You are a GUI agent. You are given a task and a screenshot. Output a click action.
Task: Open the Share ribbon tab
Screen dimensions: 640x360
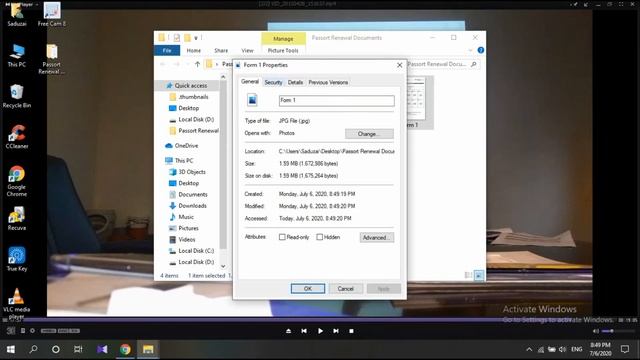(x=221, y=51)
